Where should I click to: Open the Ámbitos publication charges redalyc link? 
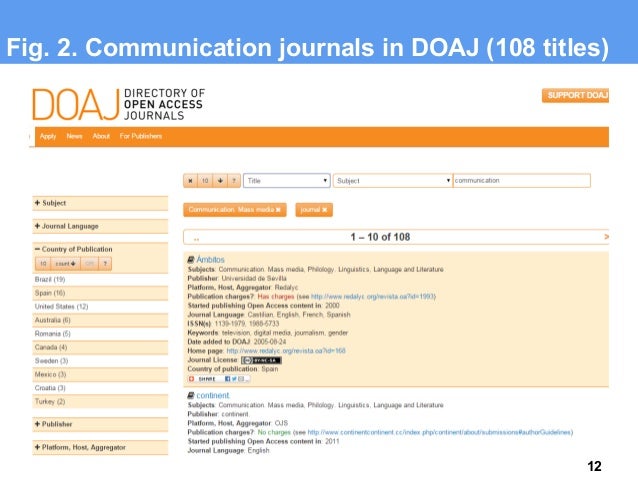point(373,296)
